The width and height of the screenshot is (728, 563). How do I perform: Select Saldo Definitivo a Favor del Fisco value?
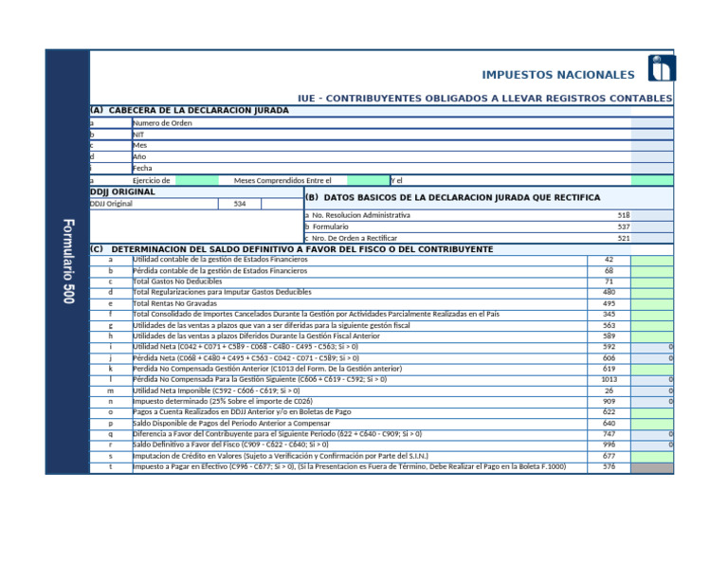652,445
